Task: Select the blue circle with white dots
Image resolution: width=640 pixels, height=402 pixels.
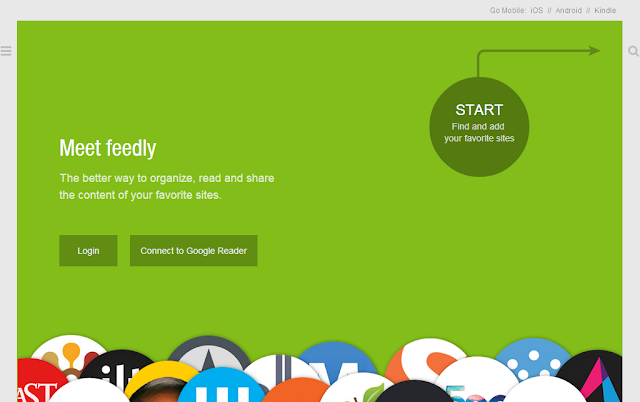Action: (534, 357)
